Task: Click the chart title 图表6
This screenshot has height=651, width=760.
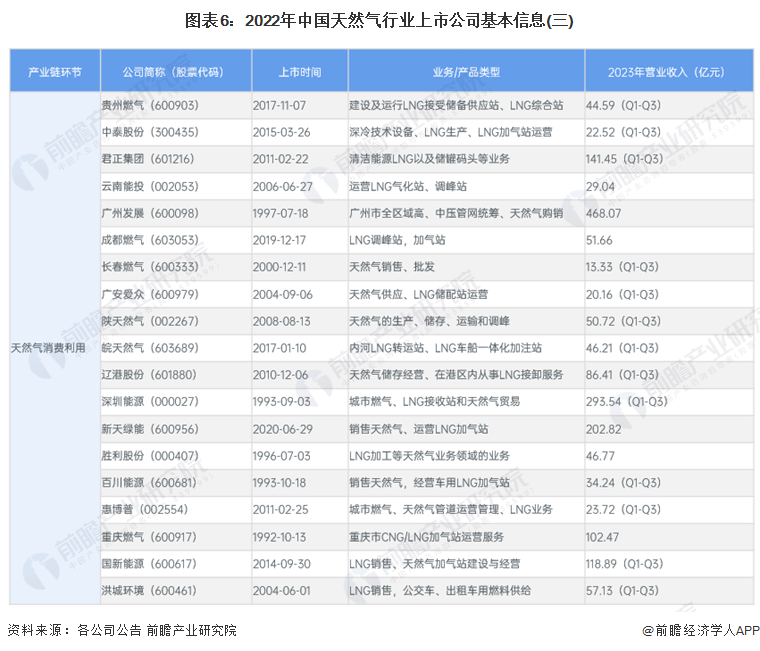Action: (379, 21)
